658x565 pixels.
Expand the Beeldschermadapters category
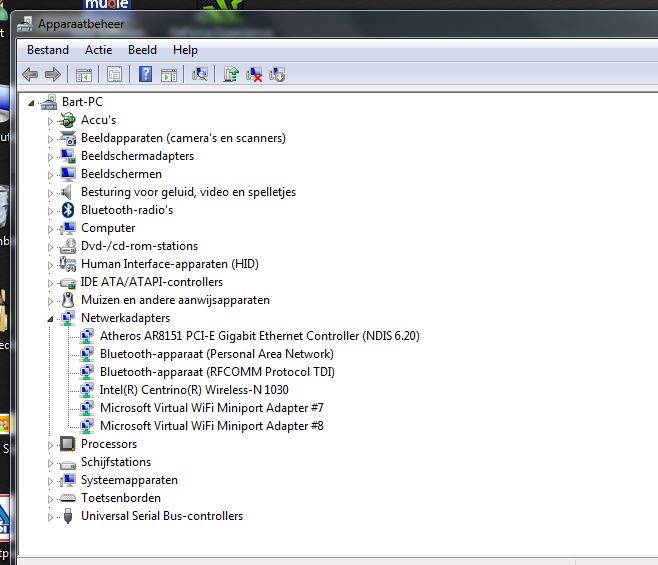50,157
